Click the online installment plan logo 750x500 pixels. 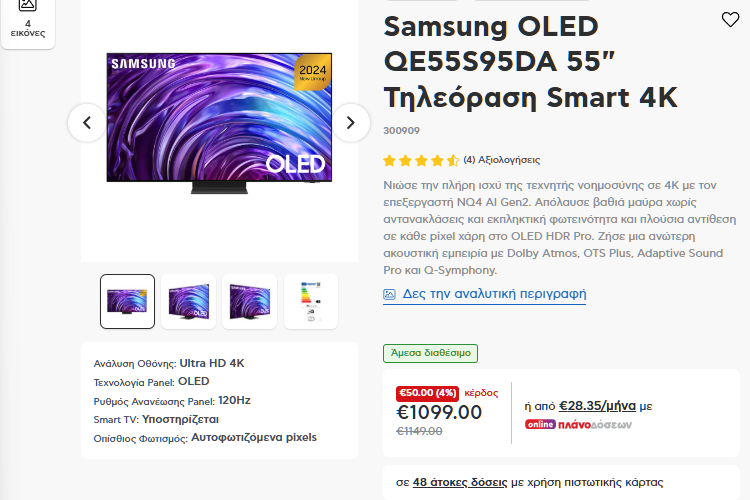tap(578, 424)
